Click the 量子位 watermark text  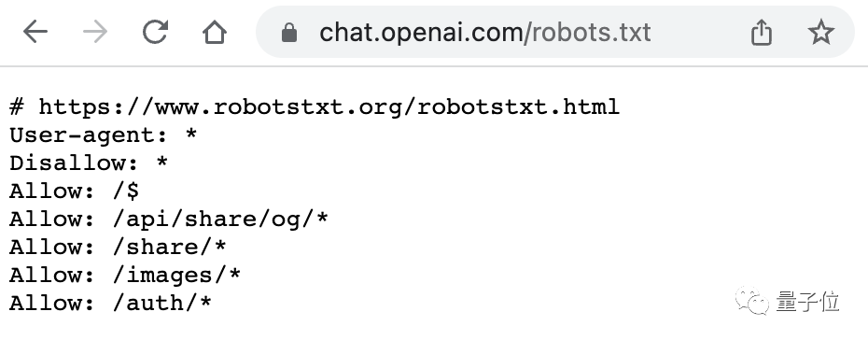(807, 302)
